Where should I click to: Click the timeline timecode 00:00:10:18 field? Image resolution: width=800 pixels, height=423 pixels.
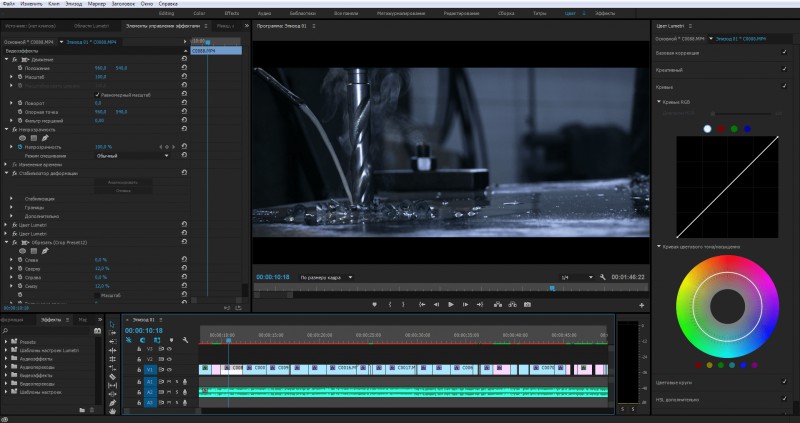[144, 330]
